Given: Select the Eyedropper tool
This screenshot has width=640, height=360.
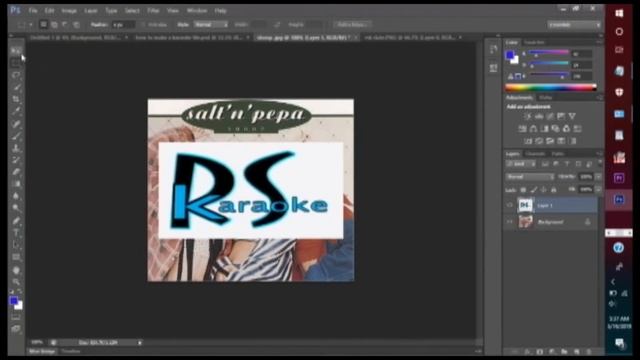Looking at the screenshot, I should click(x=16, y=111).
